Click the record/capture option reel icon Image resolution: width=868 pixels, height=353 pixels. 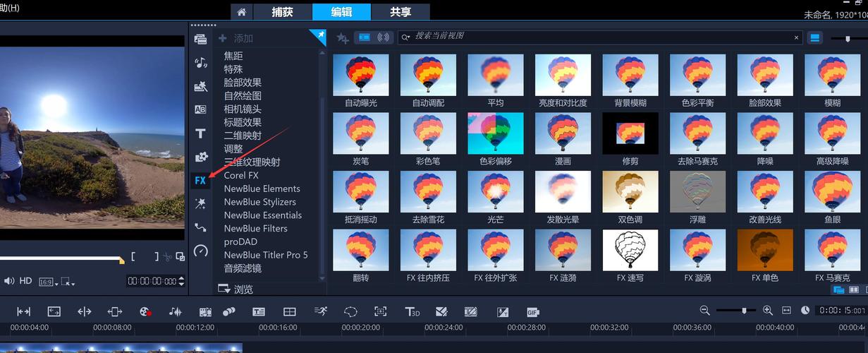[x=145, y=311]
